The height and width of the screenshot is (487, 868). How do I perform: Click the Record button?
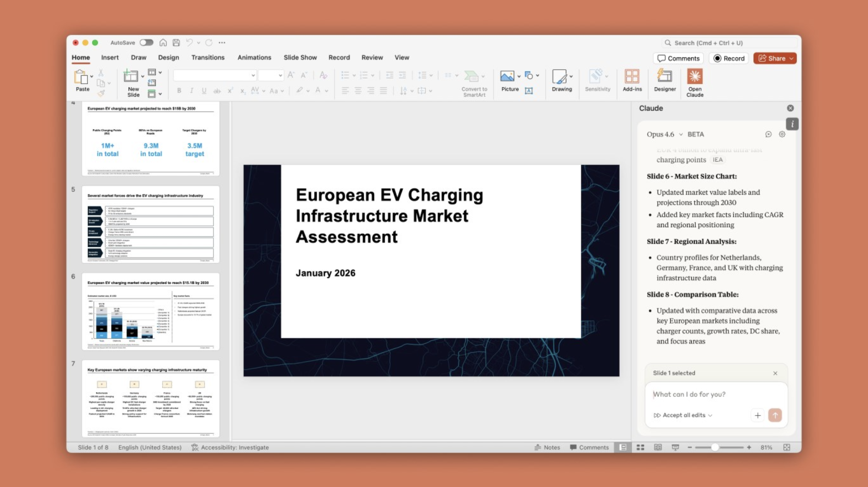728,58
